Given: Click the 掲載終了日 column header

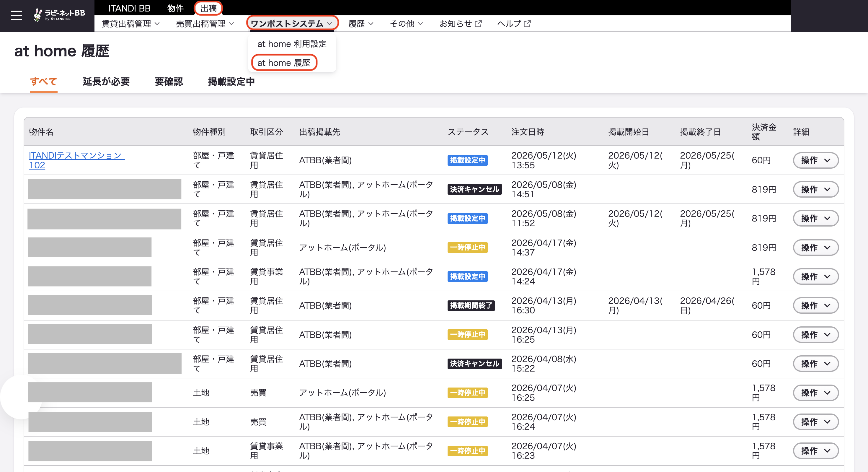Looking at the screenshot, I should click(x=701, y=132).
